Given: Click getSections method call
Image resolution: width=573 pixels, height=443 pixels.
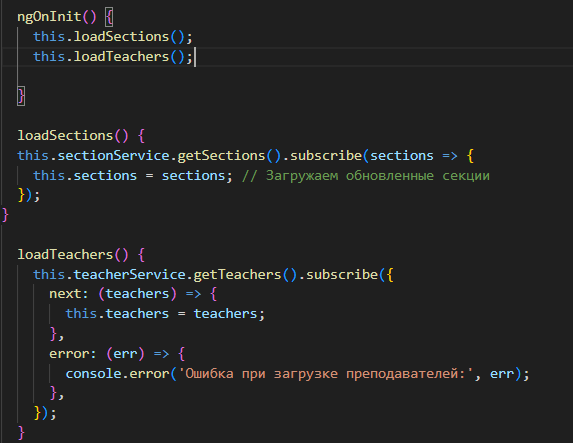Looking at the screenshot, I should pos(221,156).
